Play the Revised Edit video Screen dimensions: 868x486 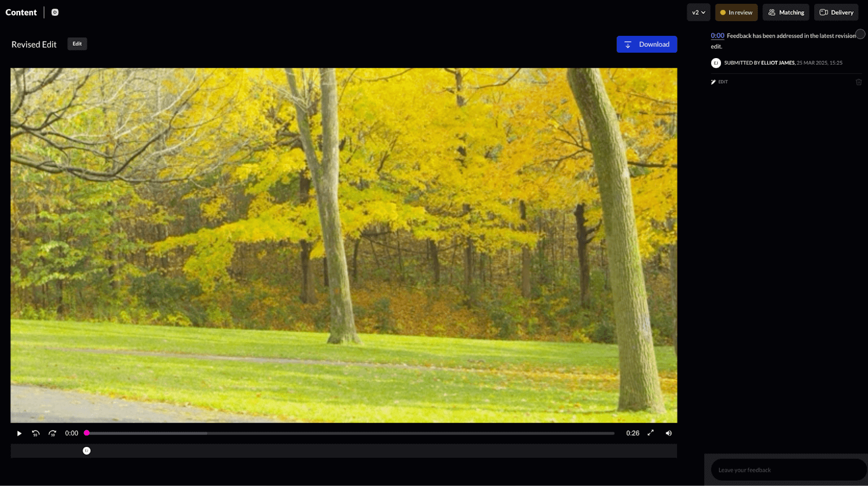coord(19,433)
